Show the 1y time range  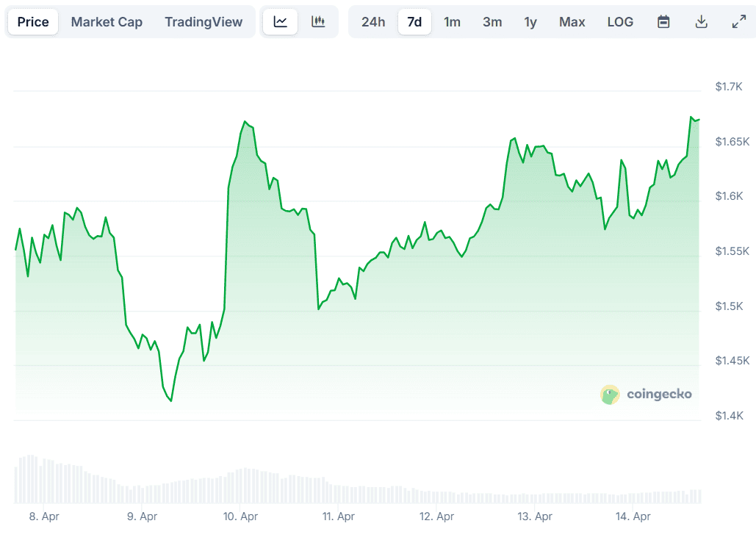[x=530, y=22]
